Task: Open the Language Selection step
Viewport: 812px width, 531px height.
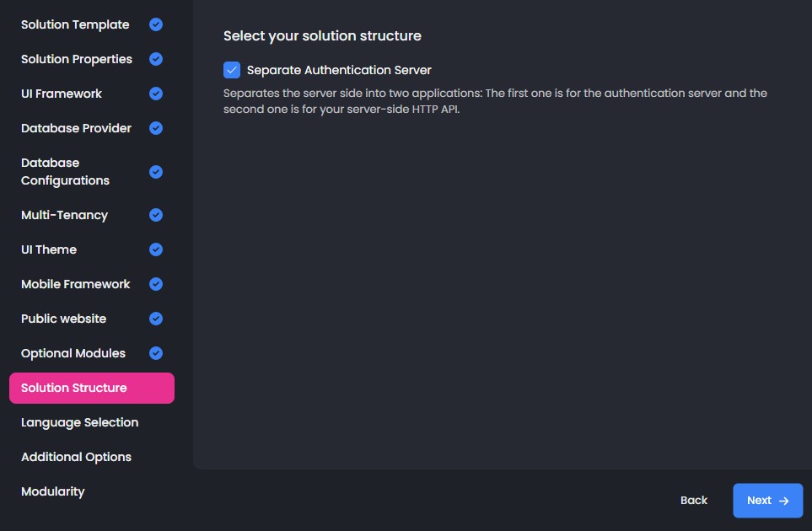Action: 79,422
